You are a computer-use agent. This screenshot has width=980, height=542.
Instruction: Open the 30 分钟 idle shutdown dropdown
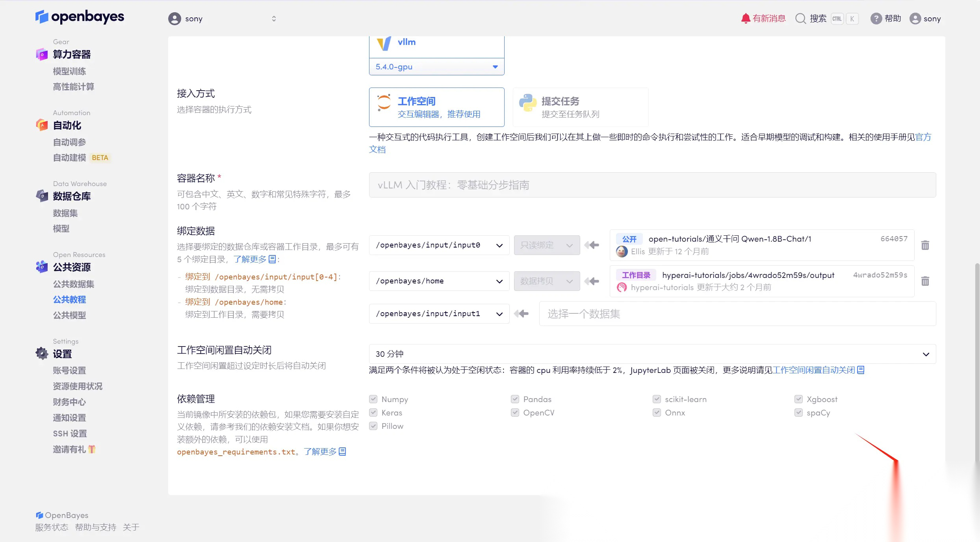652,354
